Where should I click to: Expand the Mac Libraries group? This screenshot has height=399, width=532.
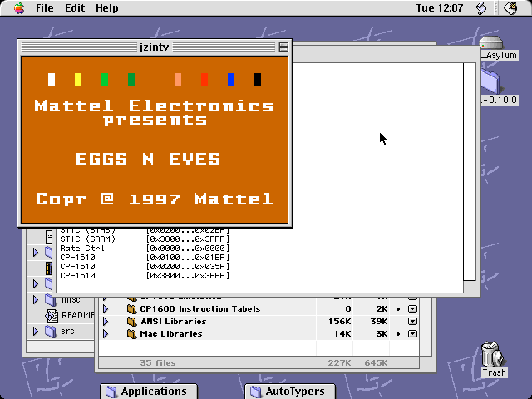(106, 334)
